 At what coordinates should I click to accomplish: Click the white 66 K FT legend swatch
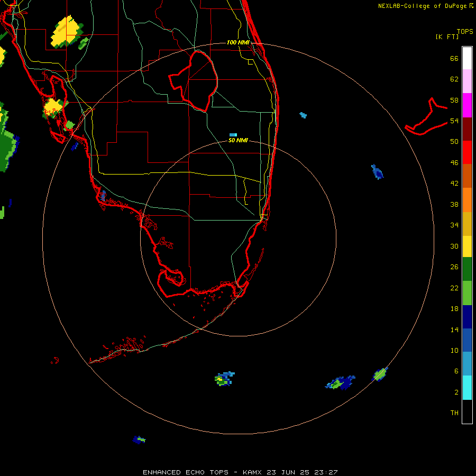tap(467, 58)
